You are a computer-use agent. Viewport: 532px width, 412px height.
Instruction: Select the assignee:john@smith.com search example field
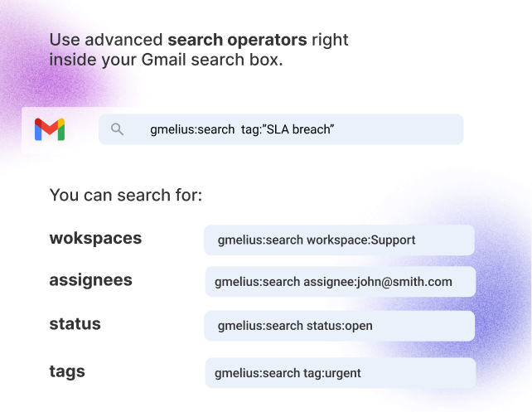341,282
